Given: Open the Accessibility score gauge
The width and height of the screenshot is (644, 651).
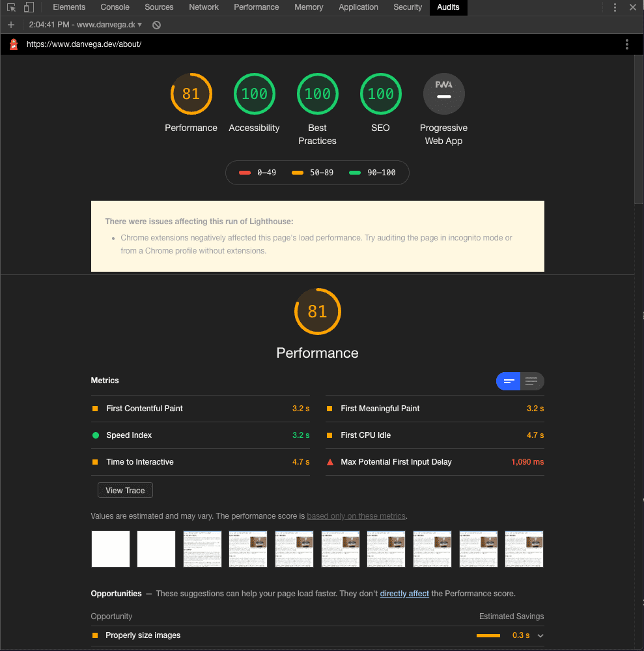Looking at the screenshot, I should (254, 94).
